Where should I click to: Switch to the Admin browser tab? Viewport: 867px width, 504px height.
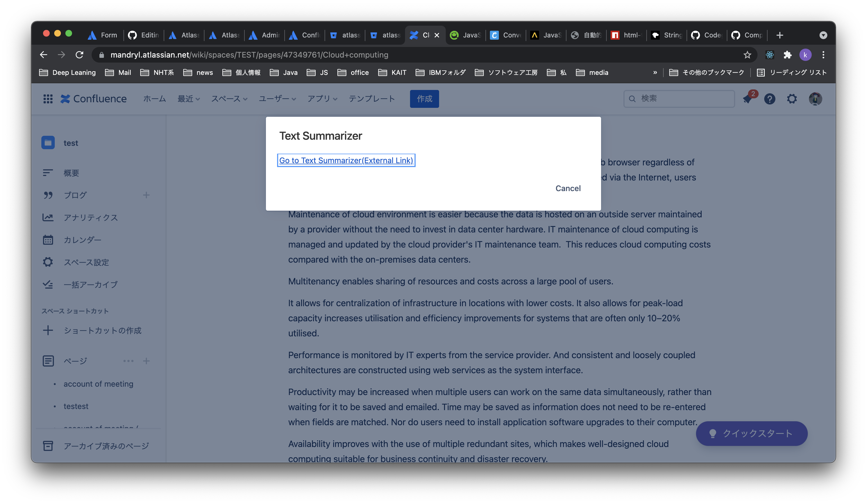coord(264,35)
